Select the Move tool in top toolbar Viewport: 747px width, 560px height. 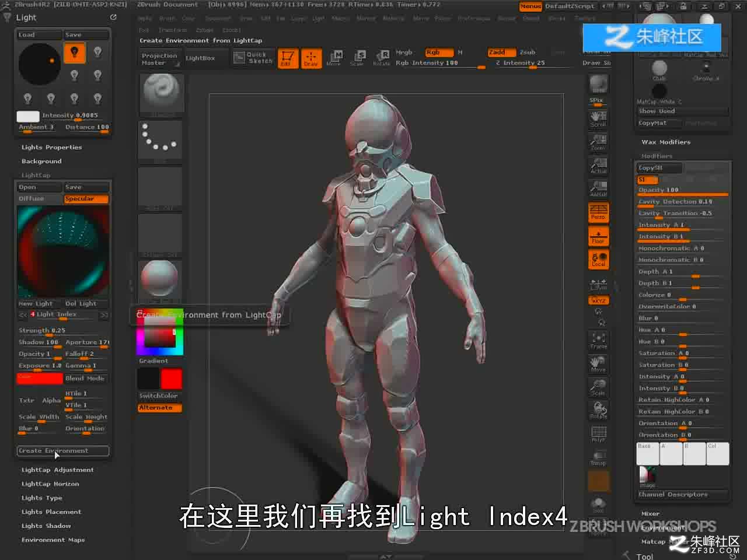click(334, 58)
